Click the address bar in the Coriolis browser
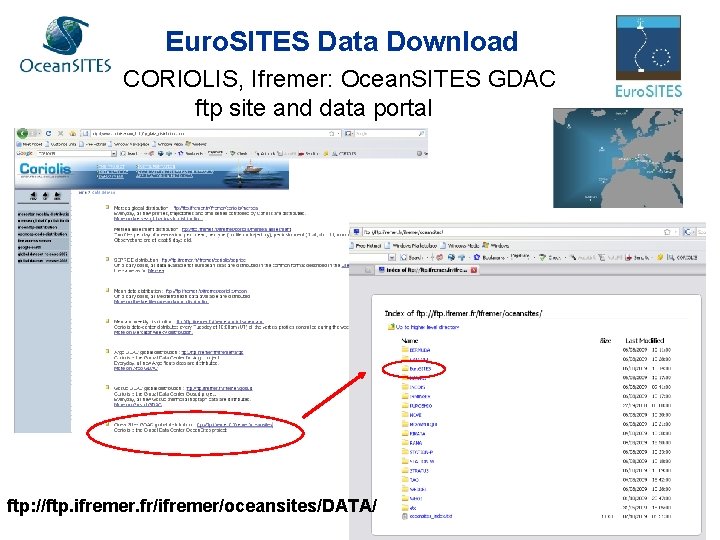This screenshot has height=540, width=720. [209, 133]
